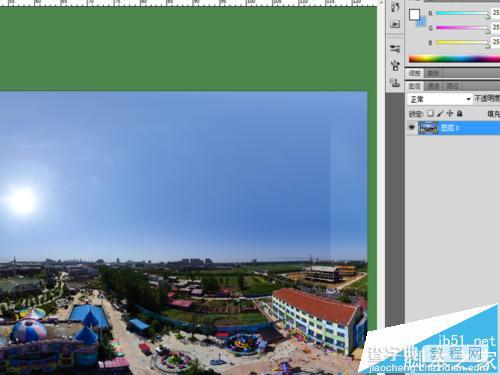Click the sun in the panorama image
The height and width of the screenshot is (375, 500).
coord(22,200)
